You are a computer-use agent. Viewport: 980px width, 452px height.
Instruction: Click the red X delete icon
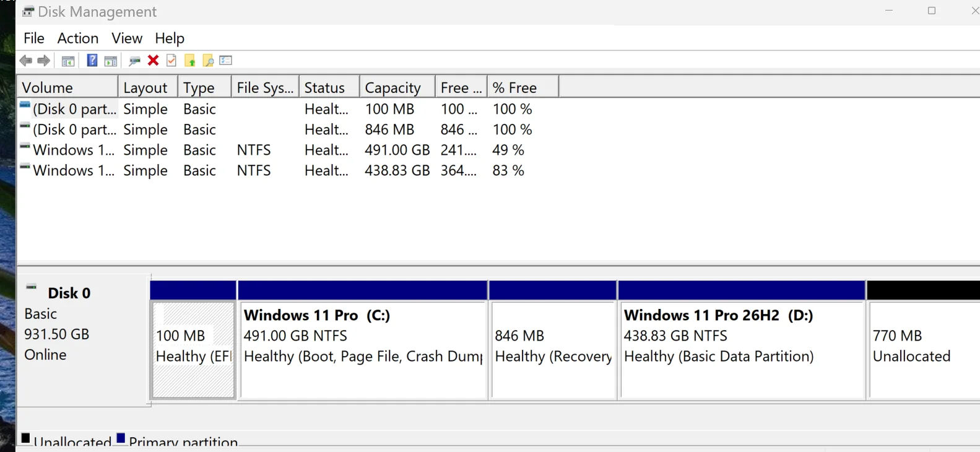coord(153,60)
